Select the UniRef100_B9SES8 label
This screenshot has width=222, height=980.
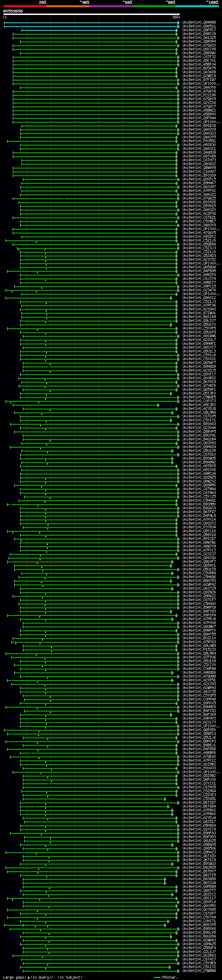199,125
